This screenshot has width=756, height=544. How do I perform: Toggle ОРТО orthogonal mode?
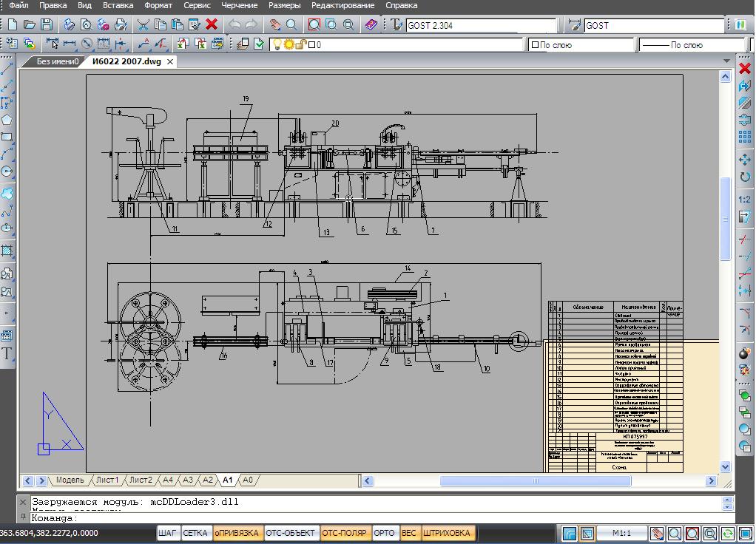(x=384, y=533)
